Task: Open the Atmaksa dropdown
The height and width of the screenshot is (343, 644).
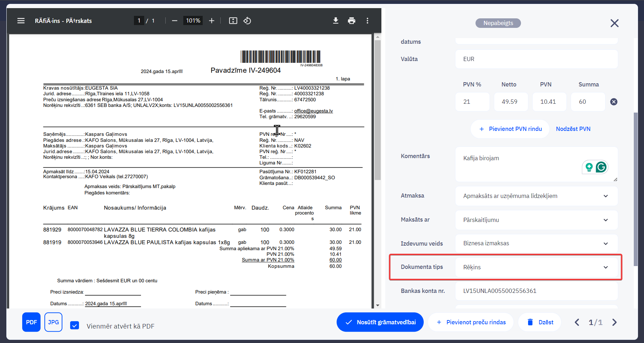Action: pos(536,196)
